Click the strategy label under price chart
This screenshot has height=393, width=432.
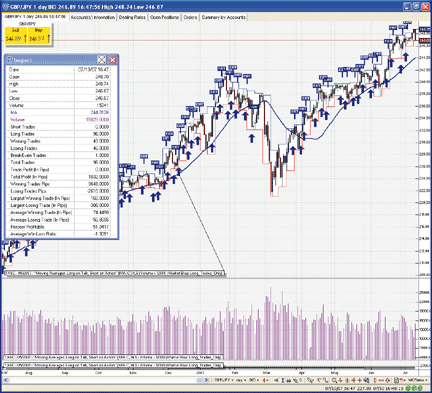[115, 273]
